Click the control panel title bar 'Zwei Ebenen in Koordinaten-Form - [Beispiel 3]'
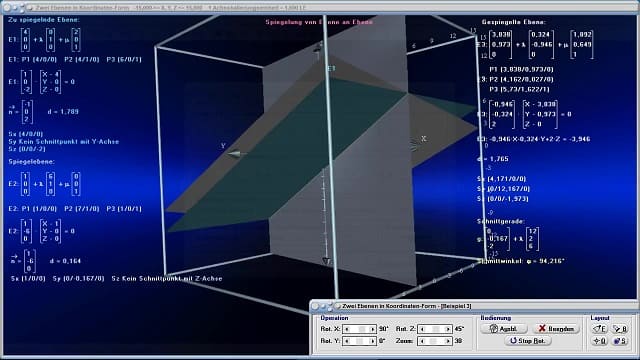The width and height of the screenshot is (640, 360). pyautogui.click(x=473, y=306)
